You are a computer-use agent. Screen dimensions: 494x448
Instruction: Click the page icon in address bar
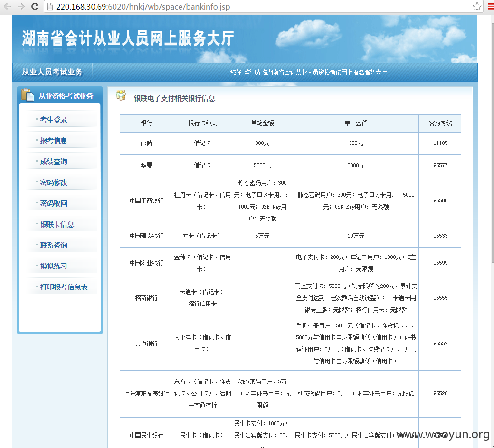(50, 6)
